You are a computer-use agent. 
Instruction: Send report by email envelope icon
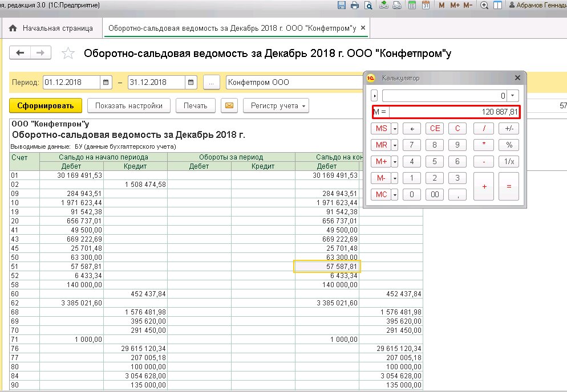tap(229, 105)
